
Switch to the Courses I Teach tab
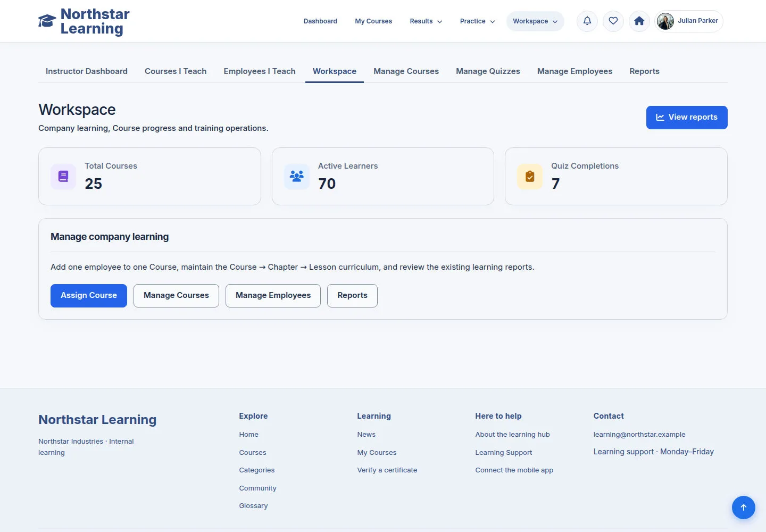click(176, 71)
